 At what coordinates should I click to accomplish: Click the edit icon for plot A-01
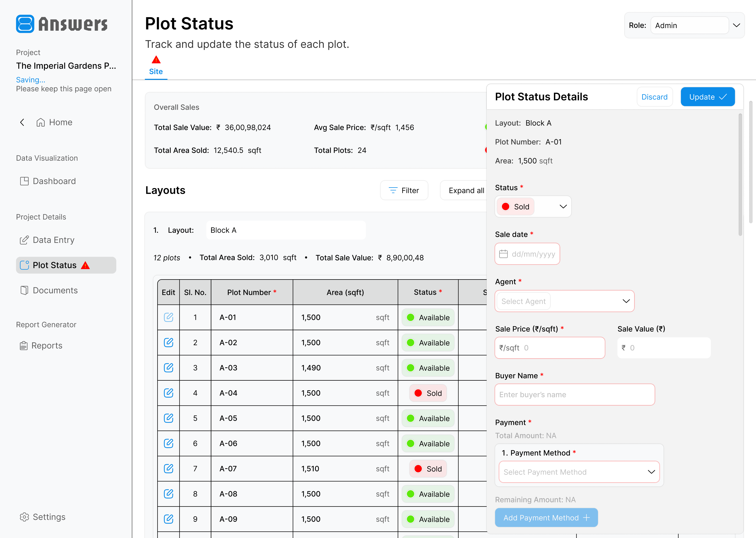click(169, 317)
